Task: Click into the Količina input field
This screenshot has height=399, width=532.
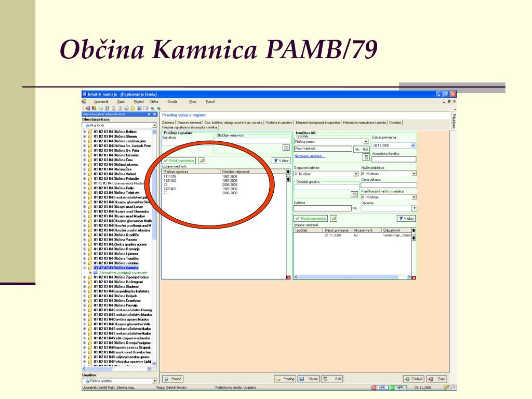Action: 323,208
